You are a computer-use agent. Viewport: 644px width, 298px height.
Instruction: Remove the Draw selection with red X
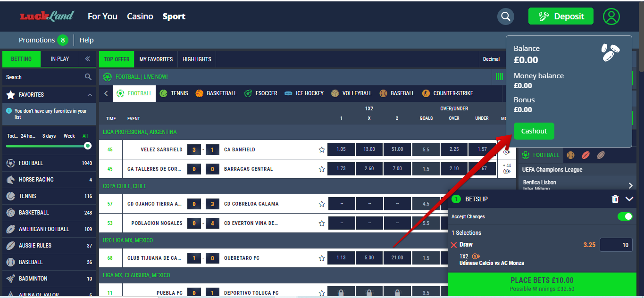point(454,245)
